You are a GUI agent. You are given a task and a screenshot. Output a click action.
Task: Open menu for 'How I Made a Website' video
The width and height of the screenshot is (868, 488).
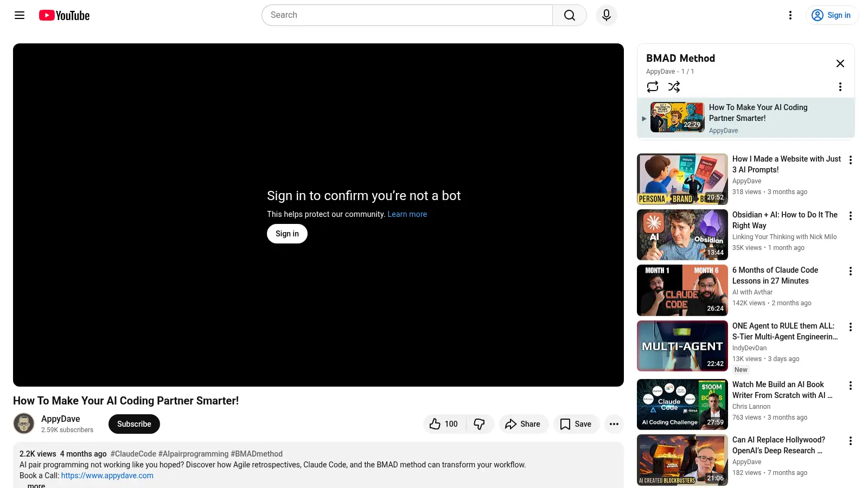pos(851,160)
